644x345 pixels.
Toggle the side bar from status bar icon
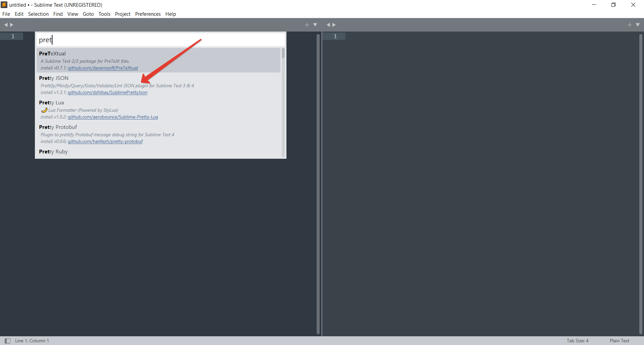click(7, 341)
